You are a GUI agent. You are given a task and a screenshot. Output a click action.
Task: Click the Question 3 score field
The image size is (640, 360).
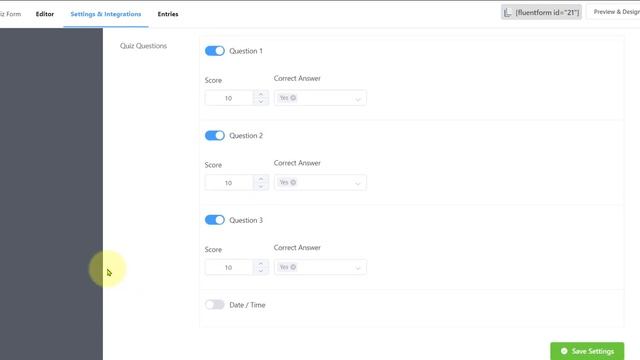(x=229, y=267)
